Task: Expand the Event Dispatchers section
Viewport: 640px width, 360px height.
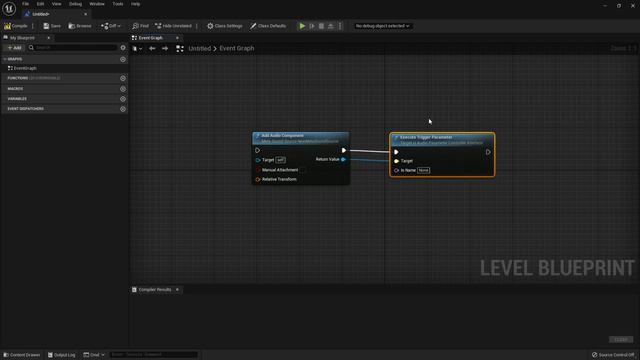Action: [x=25, y=109]
